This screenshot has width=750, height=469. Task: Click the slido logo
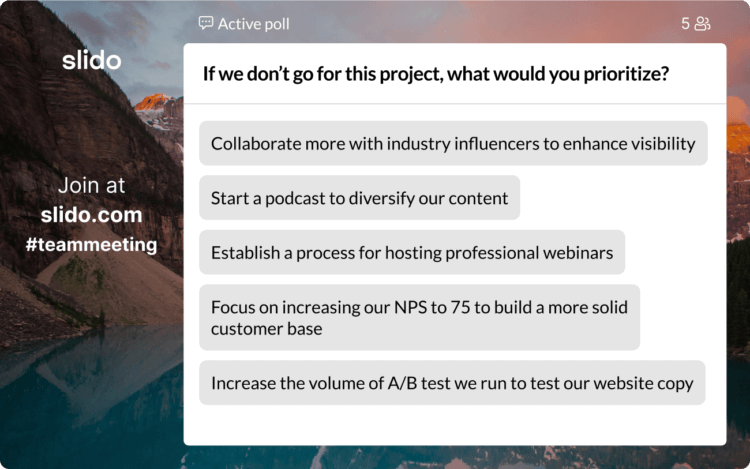pos(91,61)
